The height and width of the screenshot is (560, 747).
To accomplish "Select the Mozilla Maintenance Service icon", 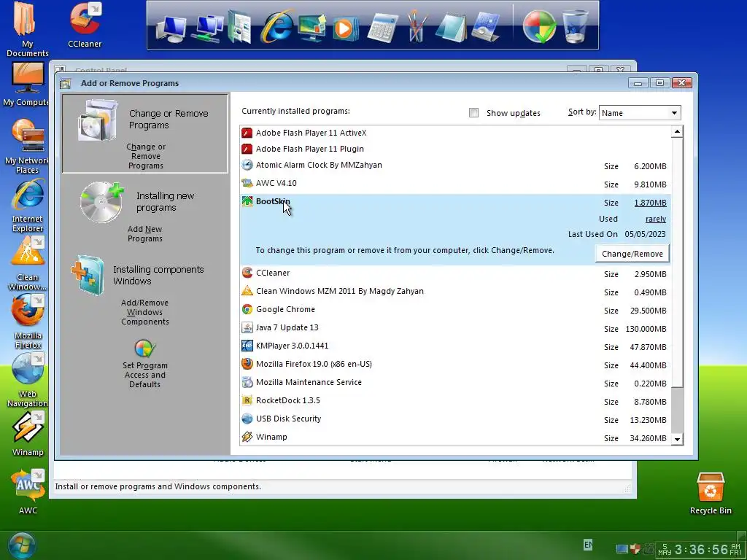I will point(247,382).
